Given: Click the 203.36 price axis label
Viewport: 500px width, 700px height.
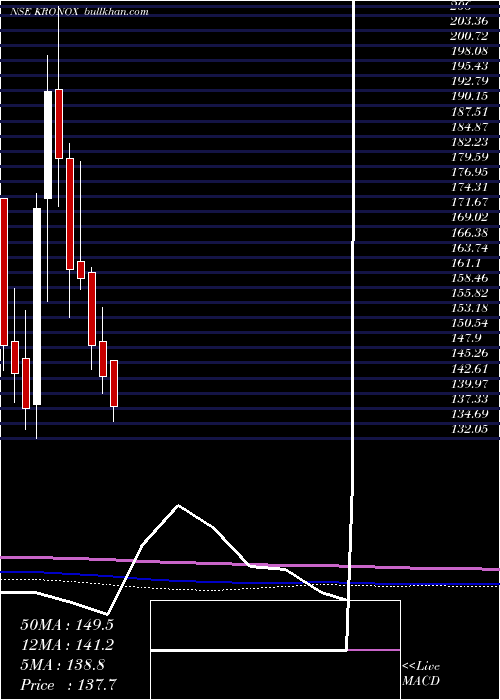Looking at the screenshot, I should 471,20.
